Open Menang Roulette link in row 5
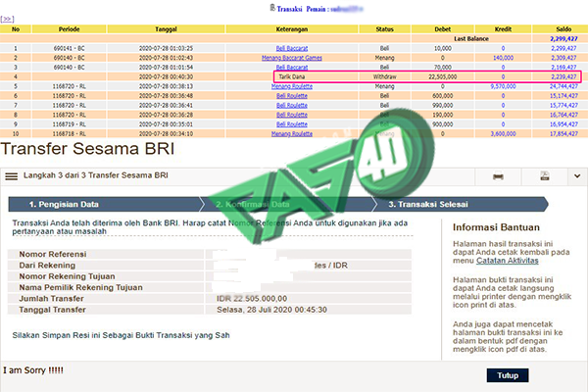The height and width of the screenshot is (392, 588). [x=292, y=86]
